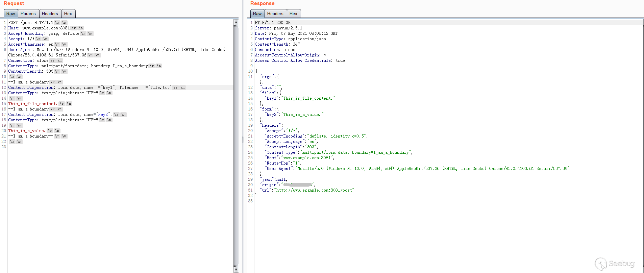Click the response url value http://www.example.com:8081/post

click(314, 190)
